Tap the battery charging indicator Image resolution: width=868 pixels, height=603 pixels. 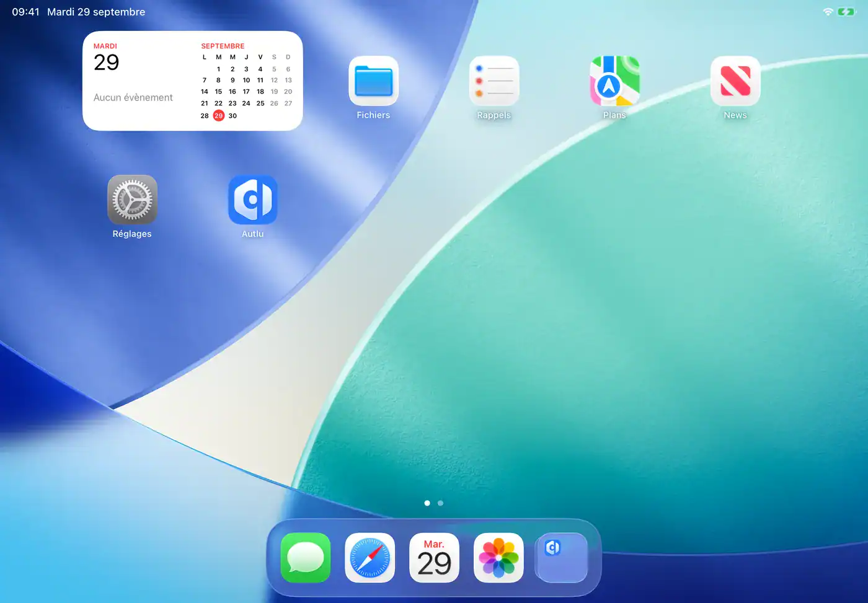pyautogui.click(x=846, y=12)
